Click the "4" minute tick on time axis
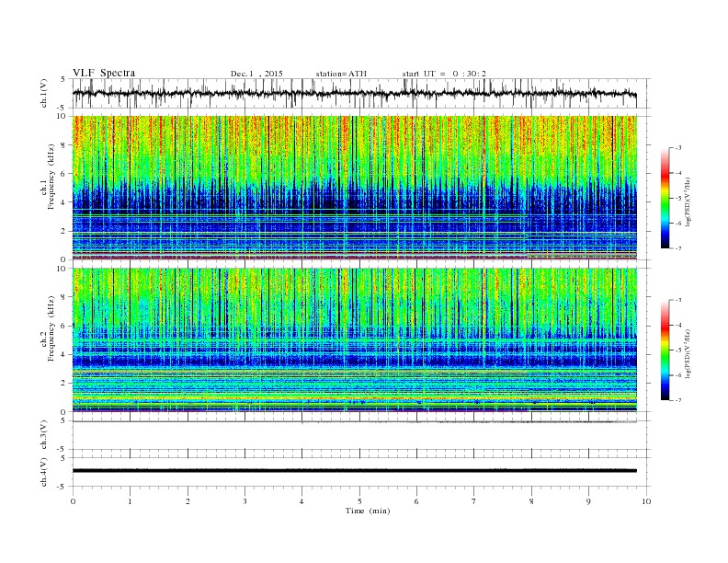Viewport: 728px width, 563px height. tap(301, 501)
